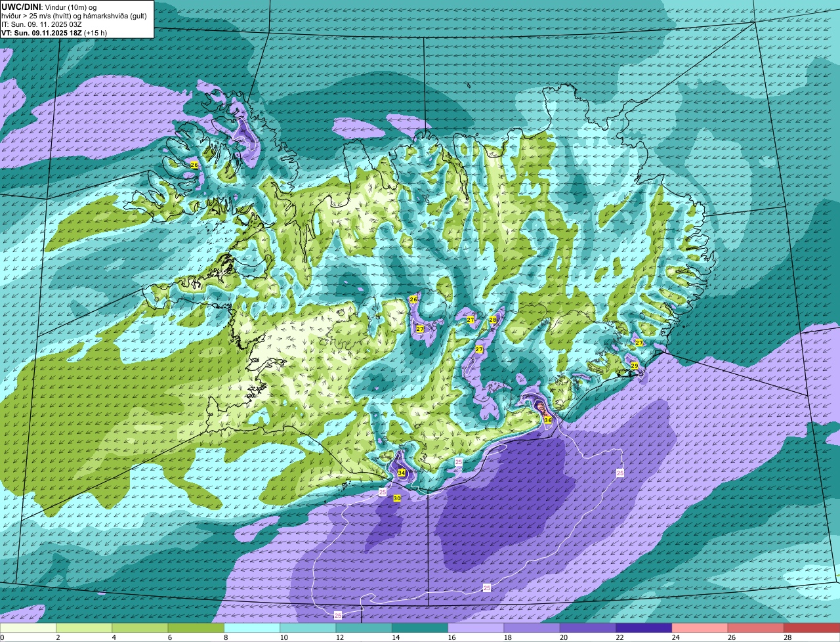
Task: Click the title line 'UWC/DINI: Vindur (10m) og'
Action: click(49, 6)
